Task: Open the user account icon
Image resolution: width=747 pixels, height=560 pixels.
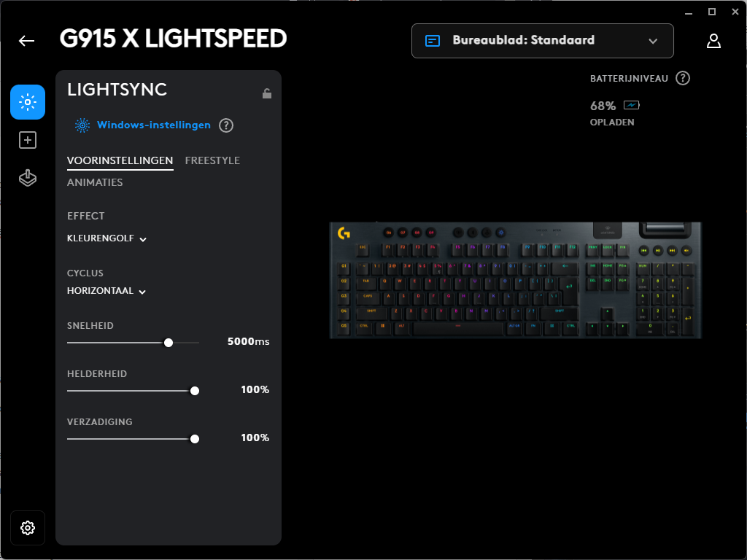Action: coord(713,41)
